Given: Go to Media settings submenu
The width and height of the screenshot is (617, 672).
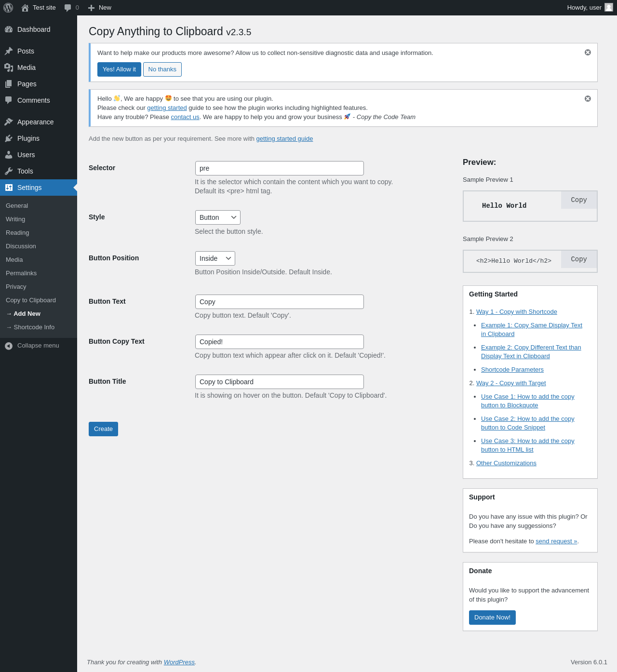Looking at the screenshot, I should (x=14, y=259).
